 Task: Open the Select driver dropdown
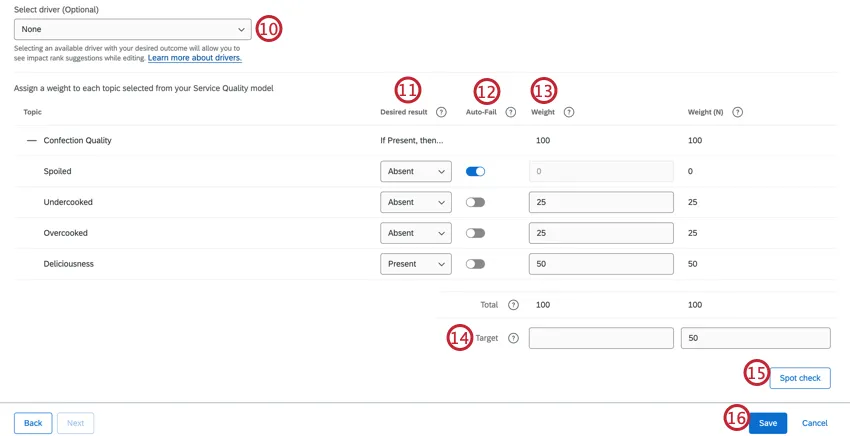[132, 30]
